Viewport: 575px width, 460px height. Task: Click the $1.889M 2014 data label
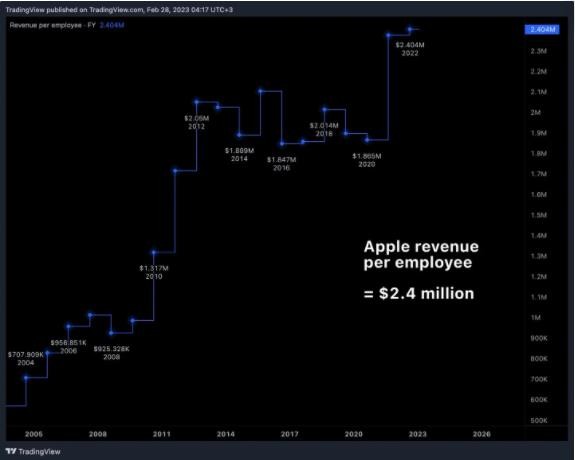coord(239,154)
